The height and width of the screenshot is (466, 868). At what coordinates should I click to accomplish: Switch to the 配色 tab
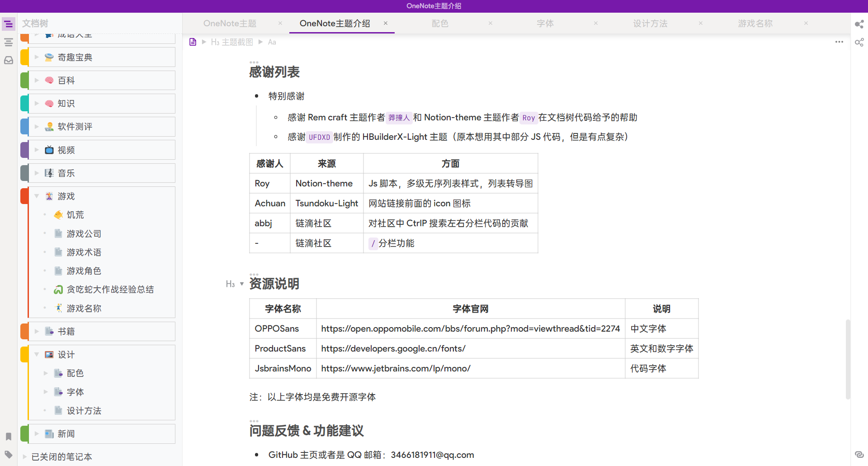[x=439, y=24]
